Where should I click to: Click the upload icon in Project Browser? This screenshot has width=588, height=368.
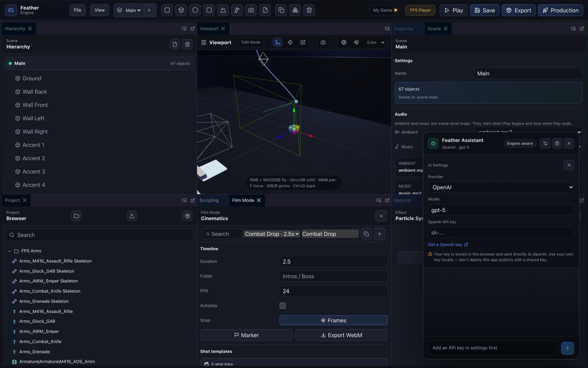coord(132,216)
